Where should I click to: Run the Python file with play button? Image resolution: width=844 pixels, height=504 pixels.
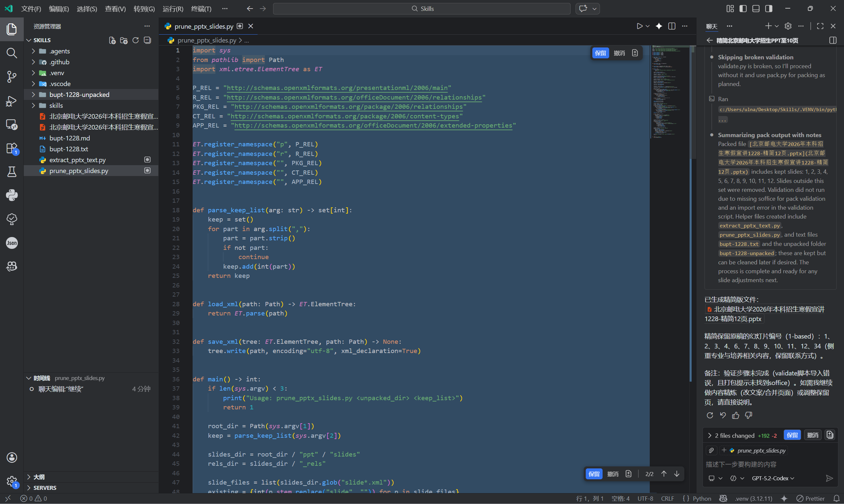point(640,26)
